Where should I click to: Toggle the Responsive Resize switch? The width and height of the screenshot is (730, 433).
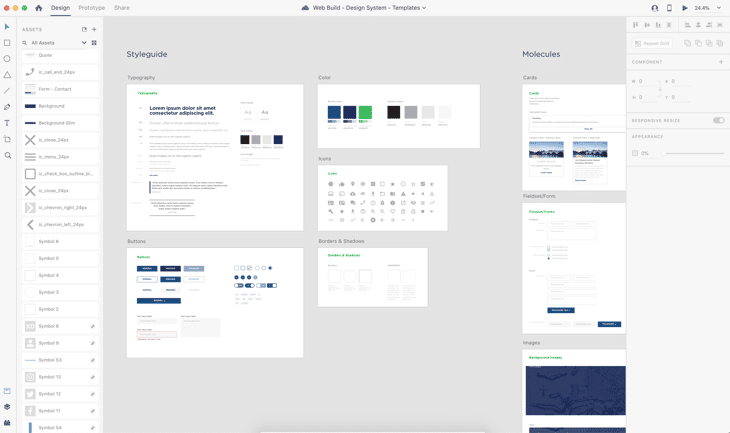(718, 120)
